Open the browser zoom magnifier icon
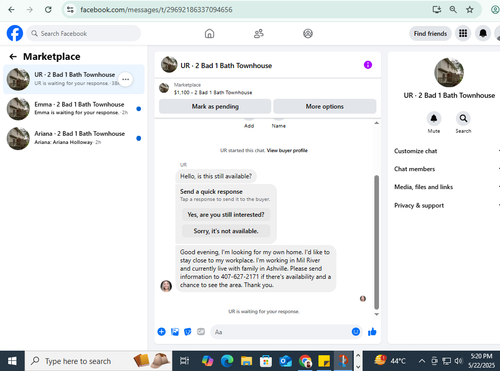This screenshot has height=371, width=500. pos(453,10)
